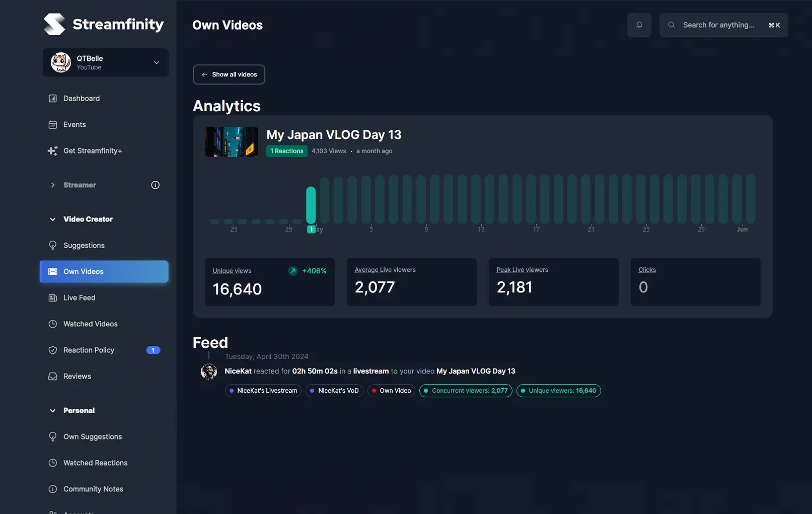This screenshot has width=812, height=514.
Task: Click the Reaction Policy shield icon
Action: tap(52, 350)
